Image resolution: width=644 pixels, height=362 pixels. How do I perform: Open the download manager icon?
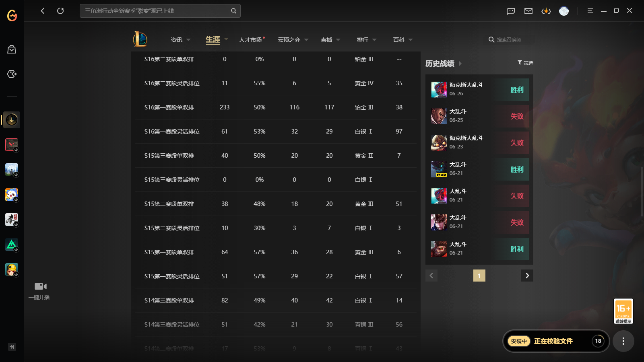[546, 11]
